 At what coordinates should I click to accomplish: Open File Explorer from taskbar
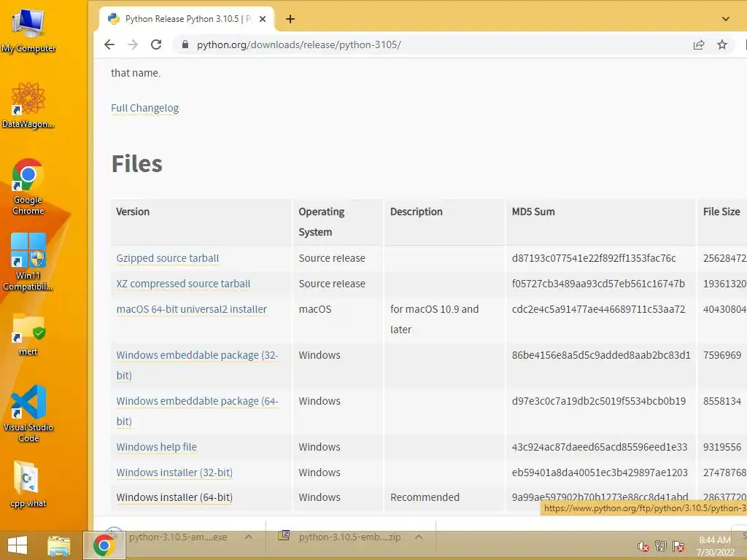(x=59, y=545)
